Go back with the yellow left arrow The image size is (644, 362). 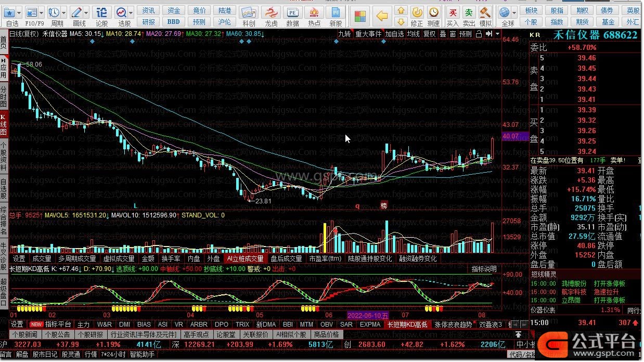click(x=382, y=16)
